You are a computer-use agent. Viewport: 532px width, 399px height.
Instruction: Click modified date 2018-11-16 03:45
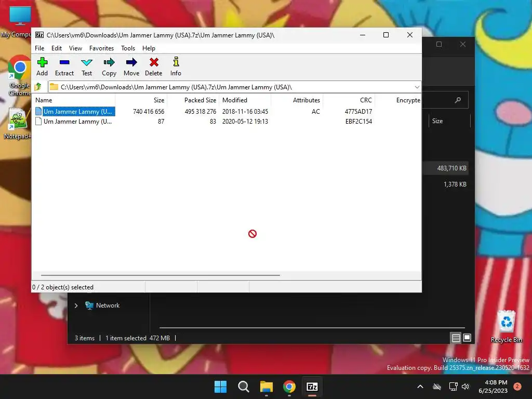[245, 111]
